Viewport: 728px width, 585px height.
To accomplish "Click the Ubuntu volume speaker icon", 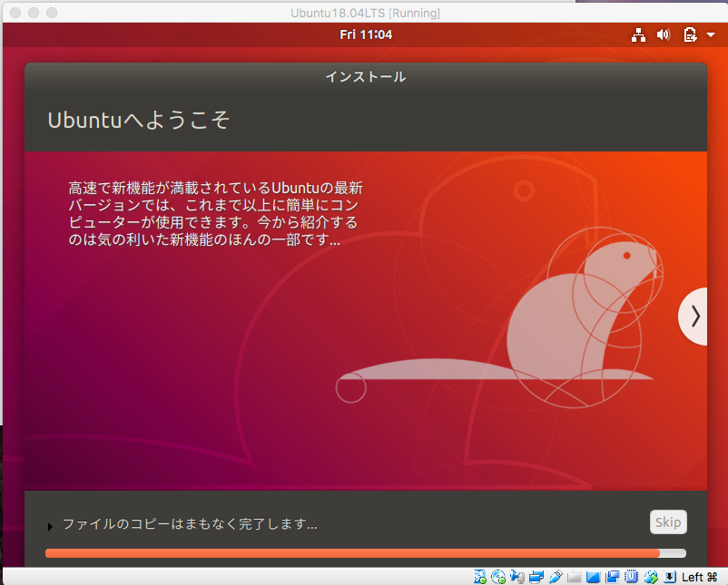I will tap(663, 34).
